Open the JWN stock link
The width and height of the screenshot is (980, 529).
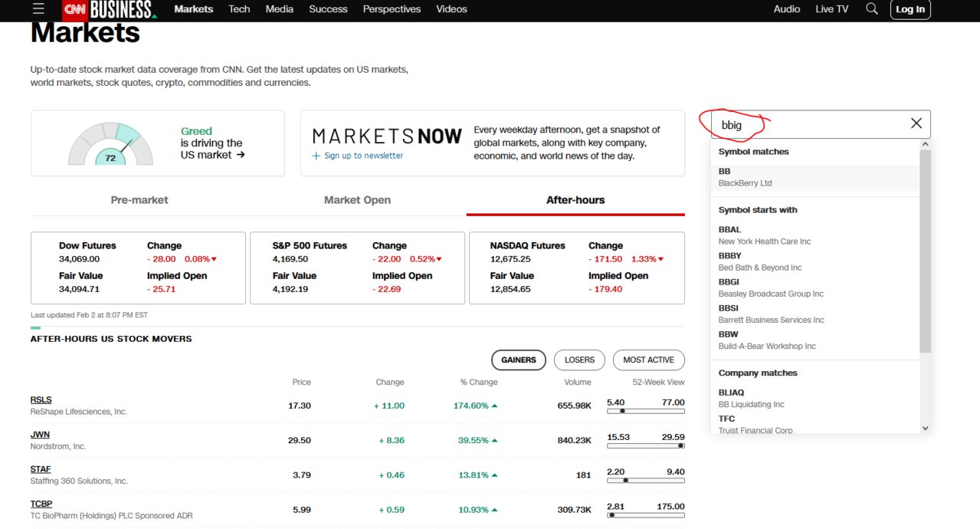tap(40, 434)
